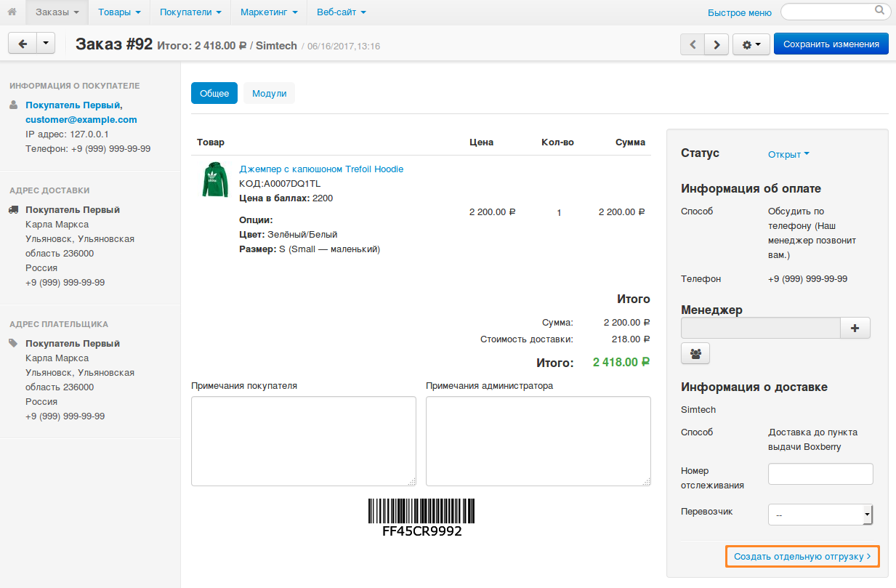
Task: Click the users group icon button
Action: 695,353
